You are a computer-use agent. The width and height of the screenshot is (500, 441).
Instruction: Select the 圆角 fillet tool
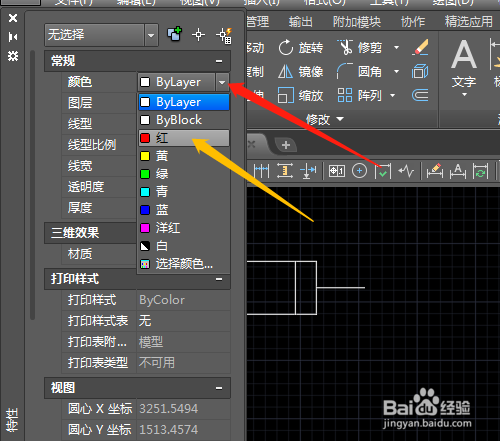359,72
